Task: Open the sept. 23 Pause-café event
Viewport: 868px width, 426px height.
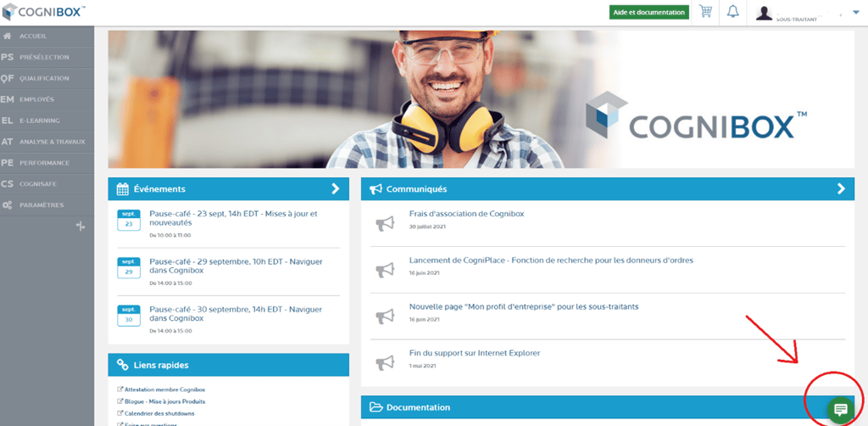Action: coord(233,218)
